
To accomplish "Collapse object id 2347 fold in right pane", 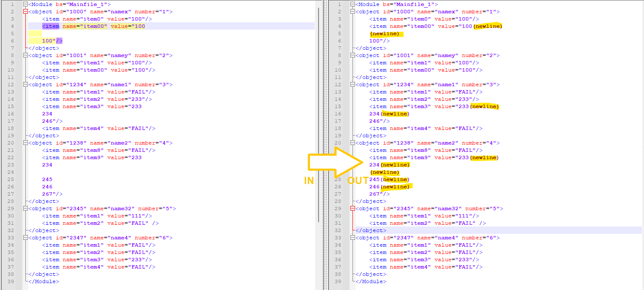I will (352, 238).
